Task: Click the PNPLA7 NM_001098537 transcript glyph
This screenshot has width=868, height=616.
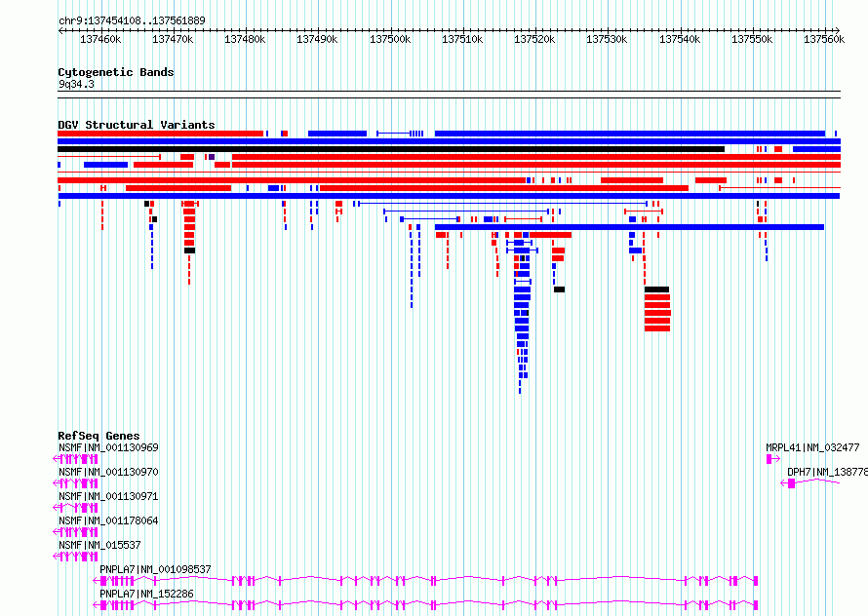Action: 425,581
